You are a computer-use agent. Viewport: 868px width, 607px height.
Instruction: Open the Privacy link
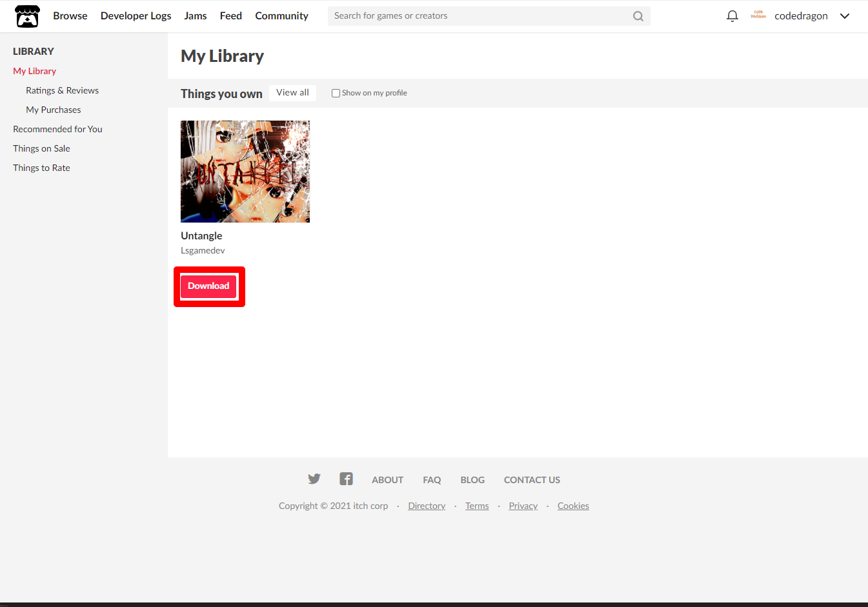[x=523, y=506]
